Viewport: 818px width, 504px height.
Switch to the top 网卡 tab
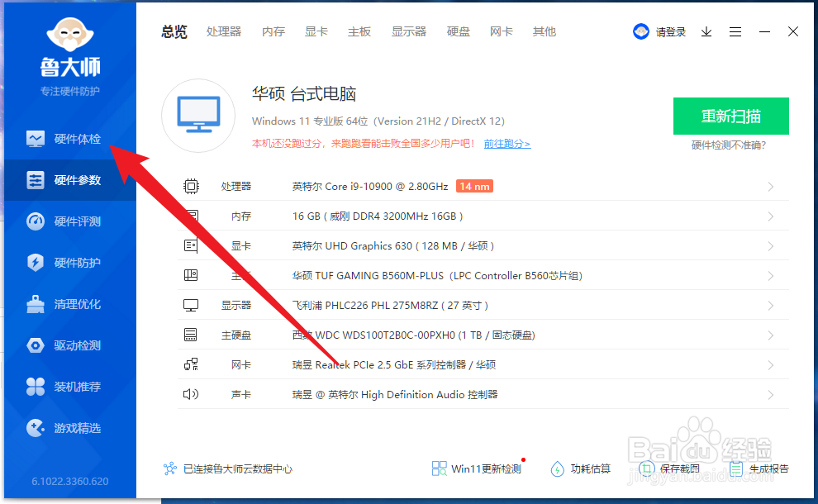502,32
